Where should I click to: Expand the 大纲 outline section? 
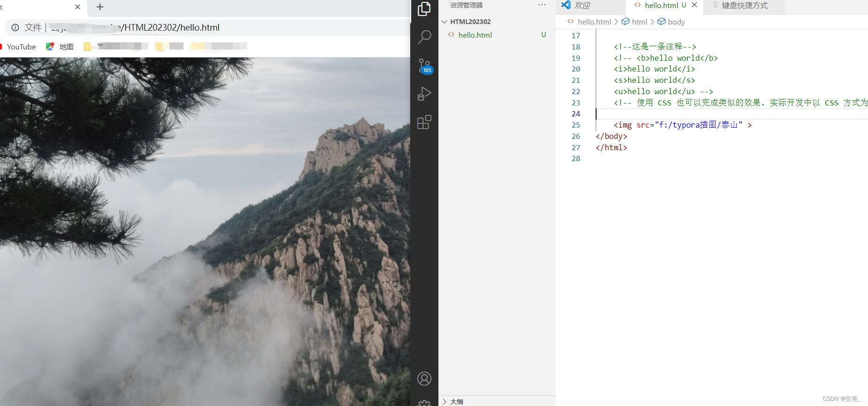coord(496,401)
